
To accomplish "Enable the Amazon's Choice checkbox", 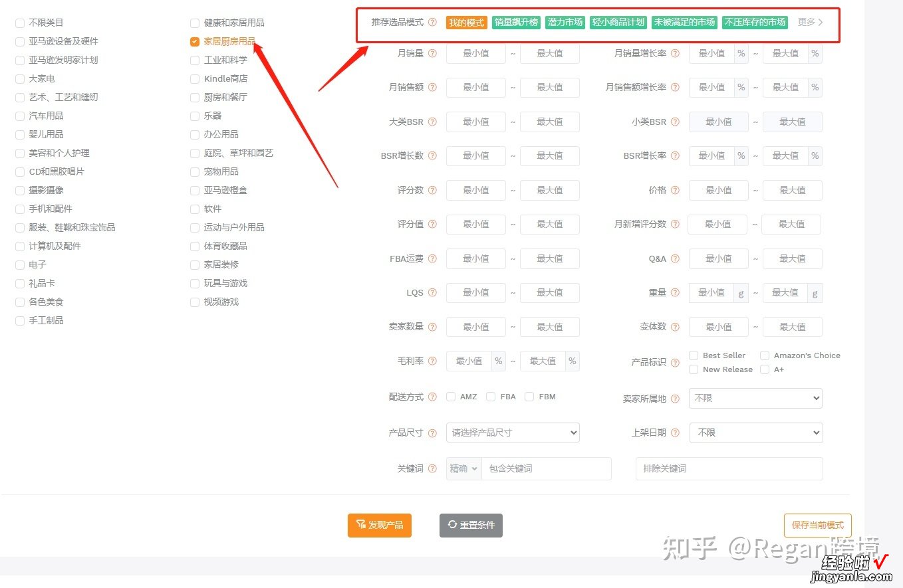I will tap(765, 355).
